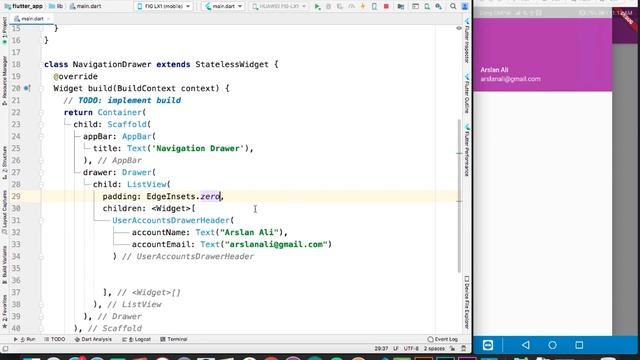Open the HUAWEI device target dropdown
Image resolution: width=640 pixels, height=360 pixels.
click(x=279, y=7)
